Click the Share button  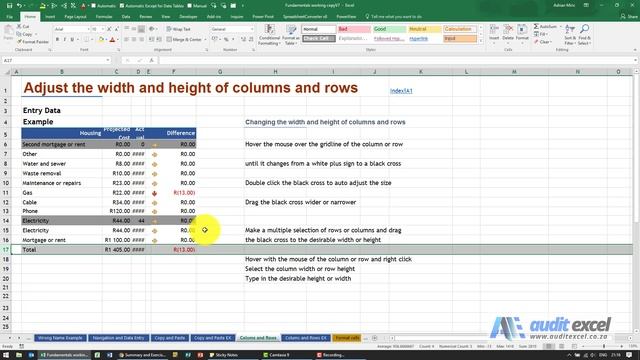click(629, 17)
